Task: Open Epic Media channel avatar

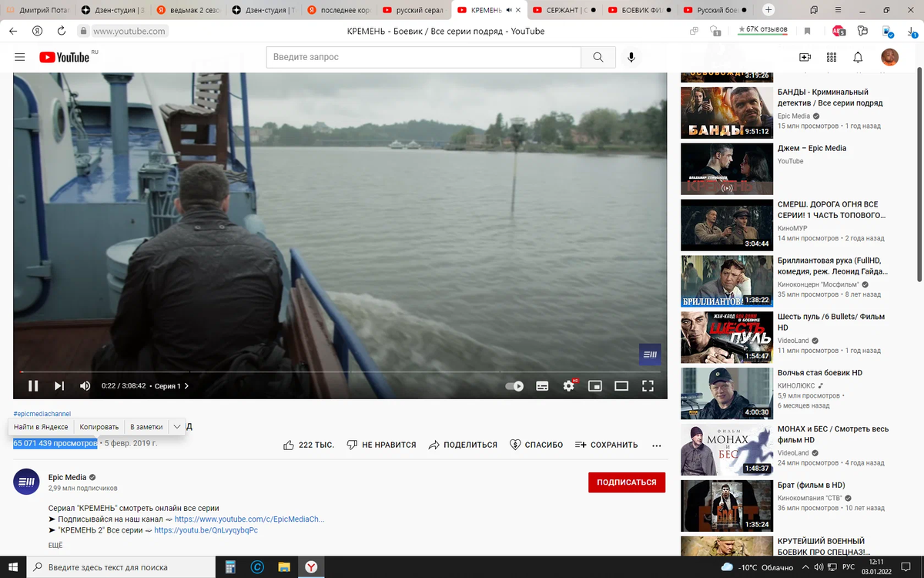Action: pyautogui.click(x=26, y=482)
